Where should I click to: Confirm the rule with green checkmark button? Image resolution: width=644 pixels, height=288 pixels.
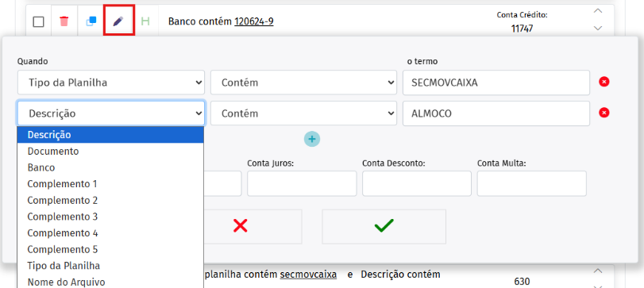[x=384, y=226]
